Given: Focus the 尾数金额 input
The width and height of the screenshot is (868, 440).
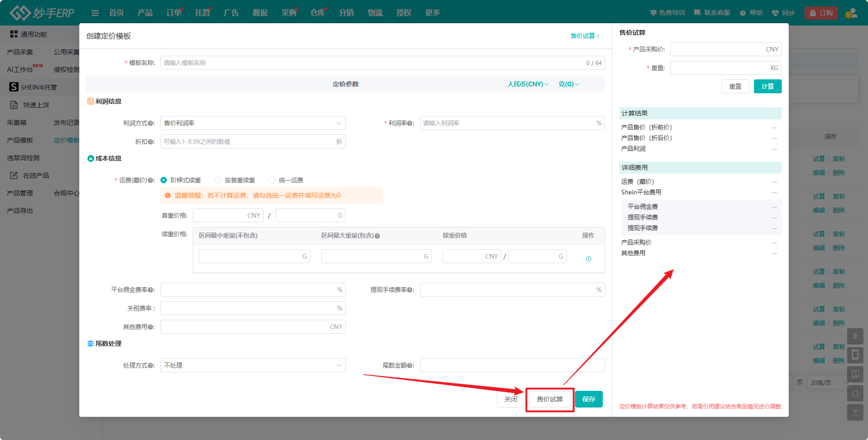Looking at the screenshot, I should (512, 365).
